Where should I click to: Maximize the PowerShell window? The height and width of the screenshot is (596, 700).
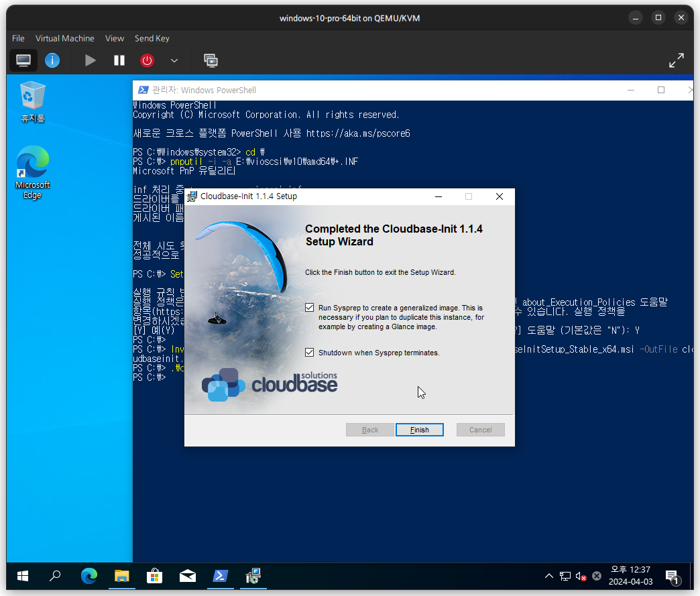pyautogui.click(x=661, y=91)
